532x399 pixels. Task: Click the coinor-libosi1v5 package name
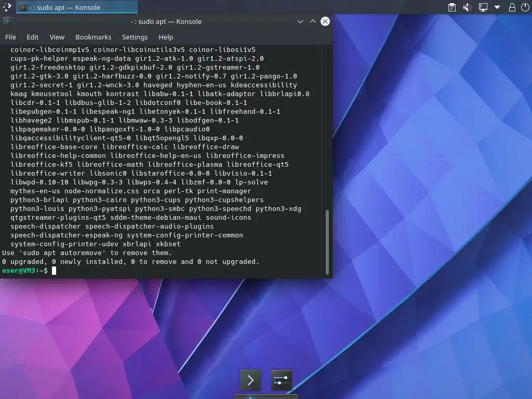pos(222,50)
